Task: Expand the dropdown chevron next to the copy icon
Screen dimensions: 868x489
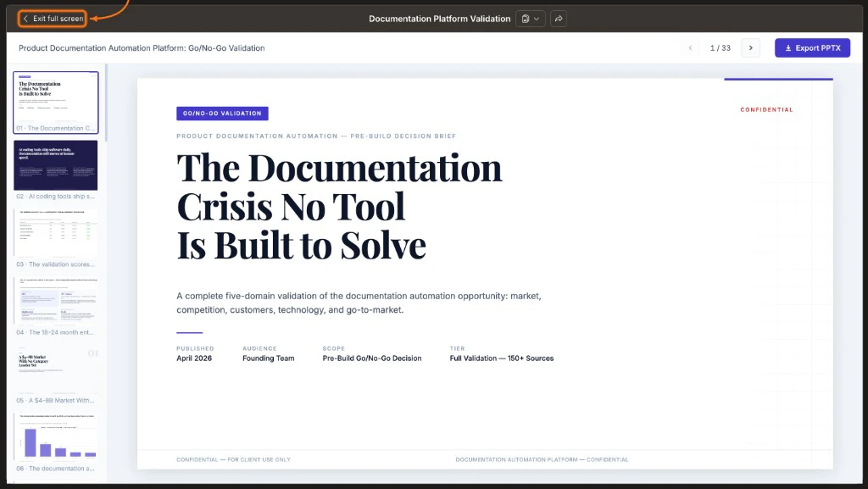Action: pyautogui.click(x=537, y=18)
